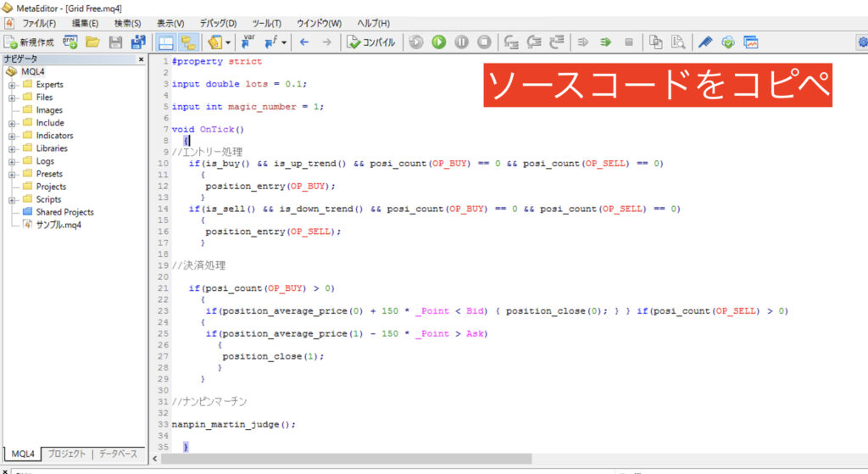Click the blue code styler comb icon
The image size is (868, 474).
point(705,42)
